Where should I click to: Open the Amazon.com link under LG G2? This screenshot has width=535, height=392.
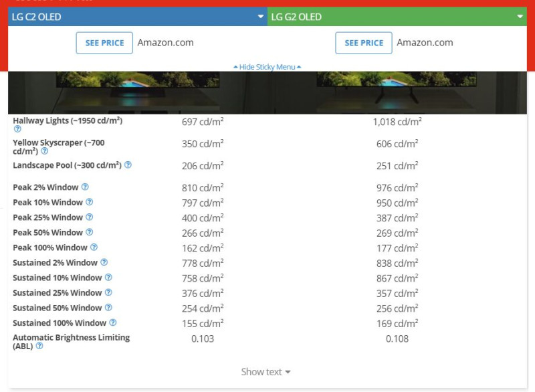425,43
